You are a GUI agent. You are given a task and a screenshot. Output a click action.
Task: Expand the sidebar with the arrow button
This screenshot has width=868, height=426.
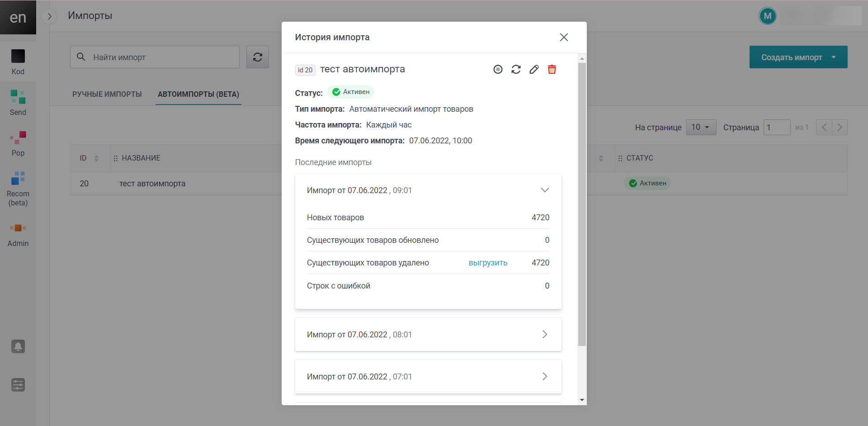(49, 16)
